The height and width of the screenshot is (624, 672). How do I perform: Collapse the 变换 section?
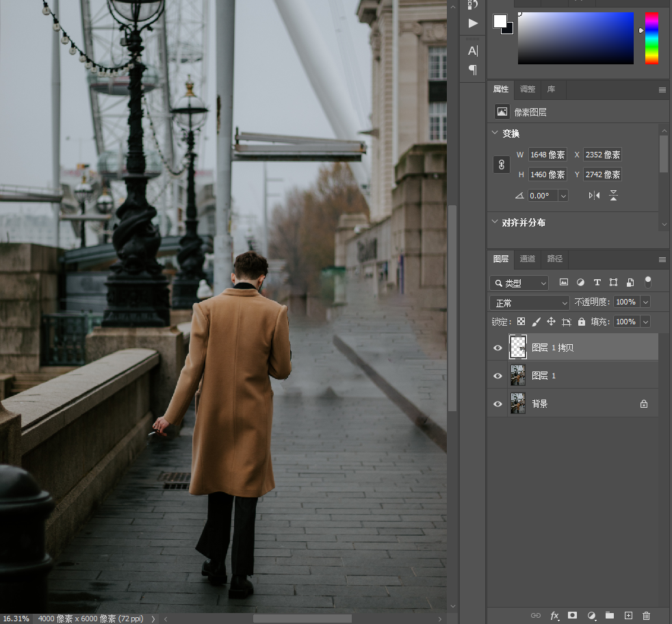click(x=495, y=133)
